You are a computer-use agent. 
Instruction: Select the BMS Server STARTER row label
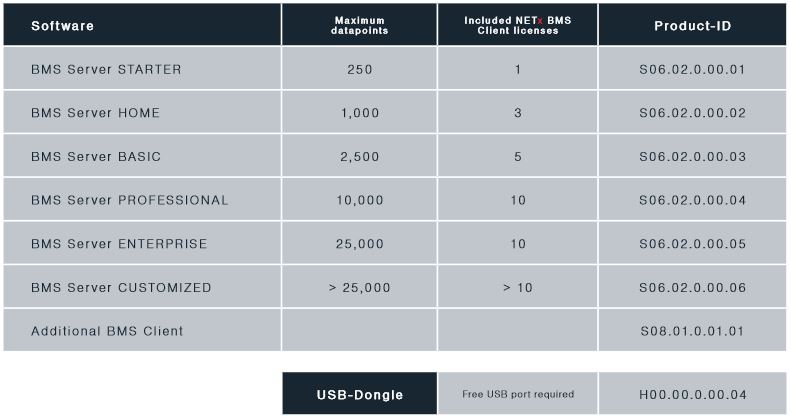point(106,70)
